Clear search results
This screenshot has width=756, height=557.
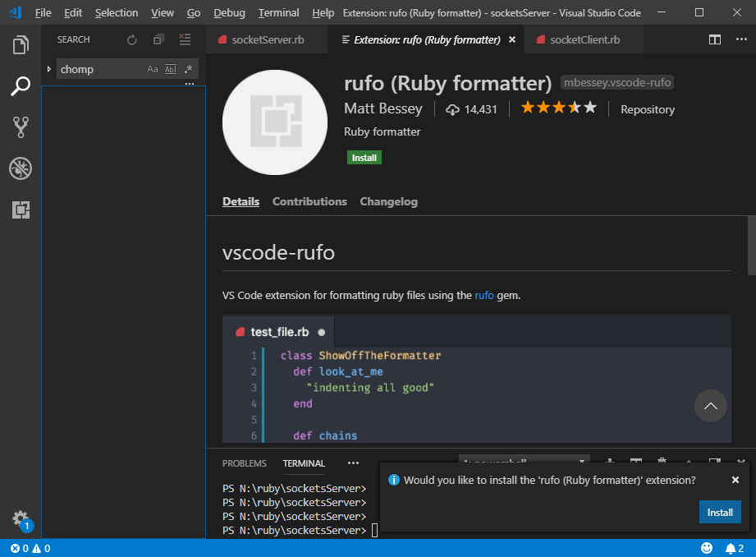[x=186, y=39]
